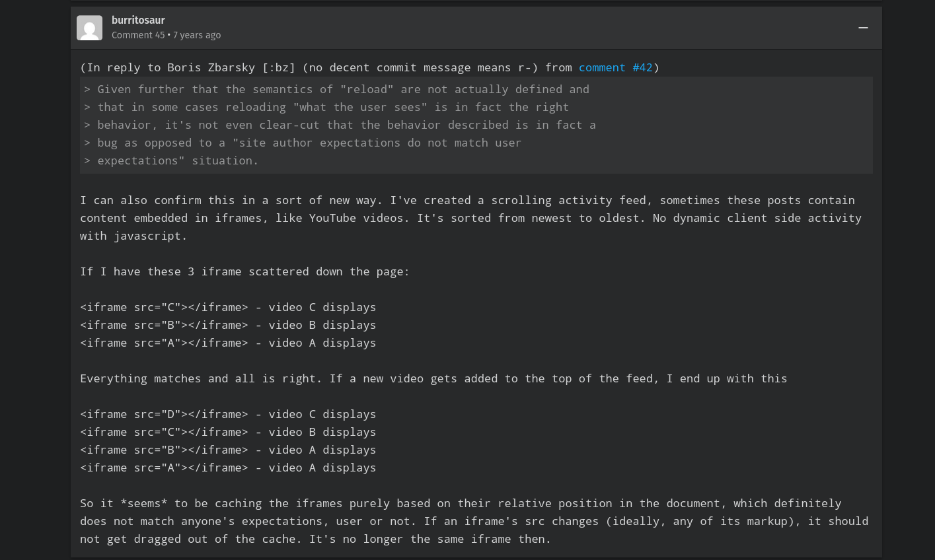Image resolution: width=935 pixels, height=560 pixels.
Task: Click the "7 years ago" timestamp
Action: click(x=197, y=35)
